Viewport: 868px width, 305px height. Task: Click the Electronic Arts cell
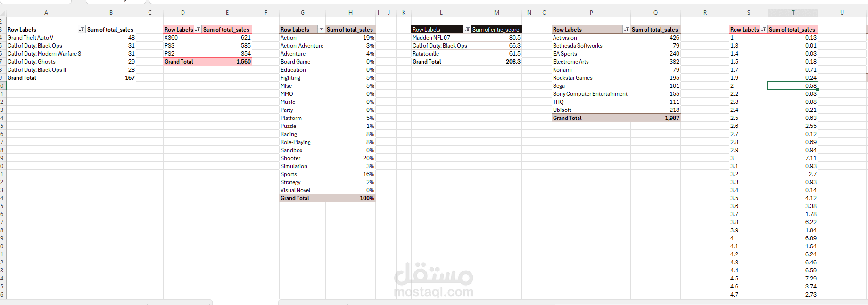coord(591,62)
